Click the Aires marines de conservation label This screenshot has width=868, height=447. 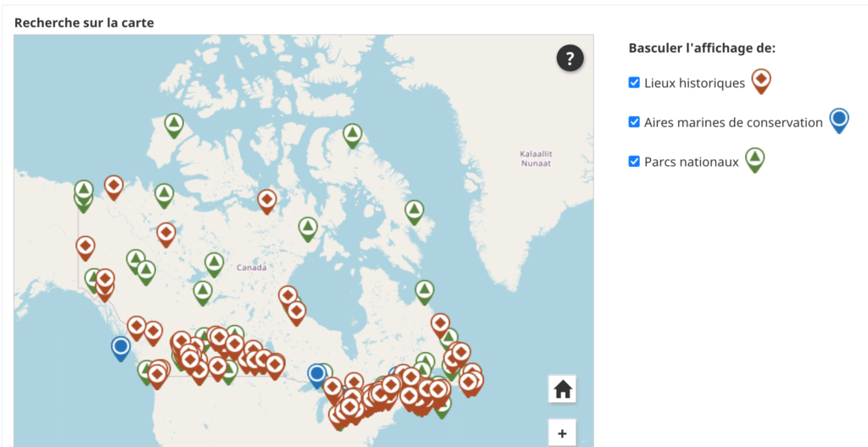point(733,123)
